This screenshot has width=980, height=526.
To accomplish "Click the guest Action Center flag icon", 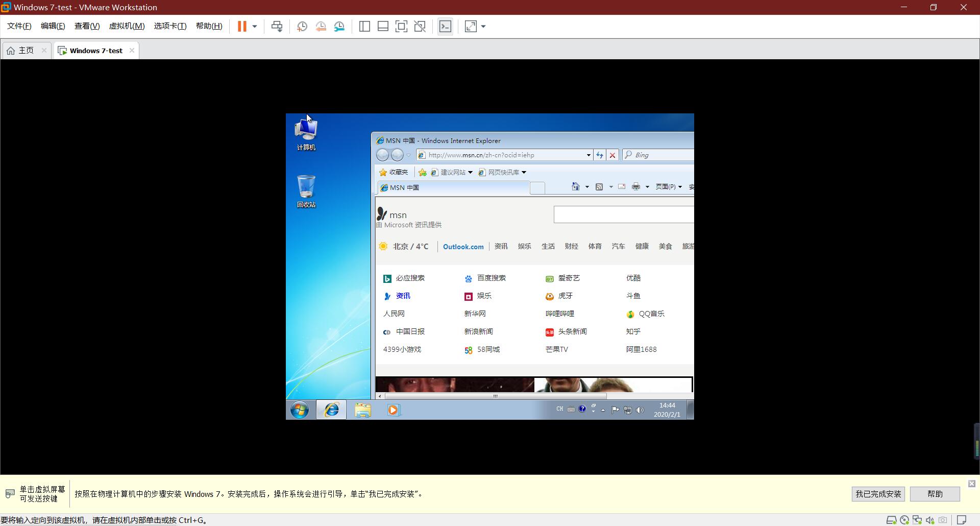I will [x=615, y=410].
